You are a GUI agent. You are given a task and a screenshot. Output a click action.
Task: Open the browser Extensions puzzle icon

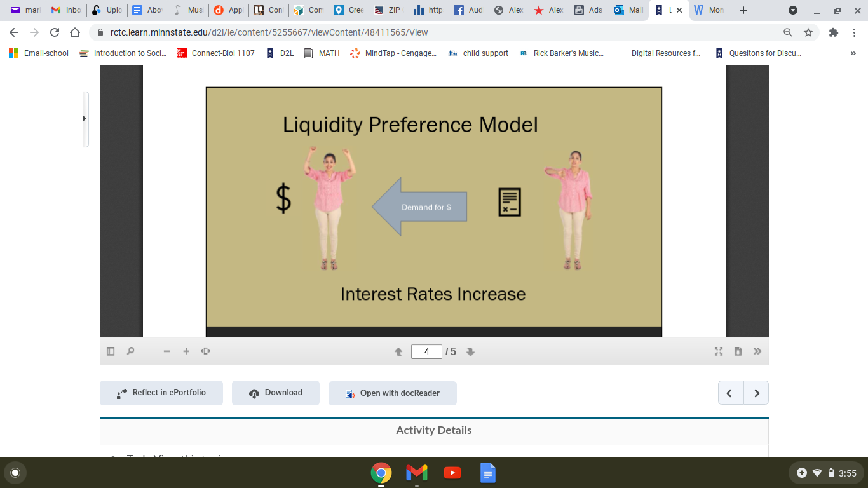click(833, 32)
